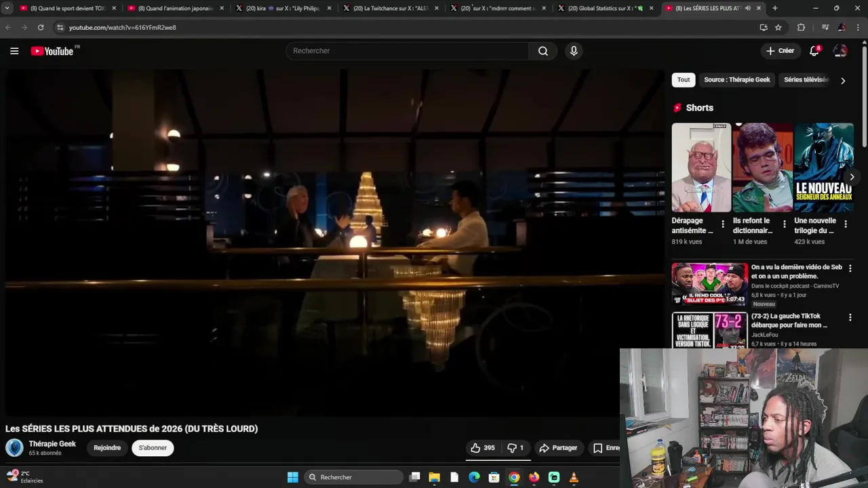Click the Rejoindre button
The image size is (868, 488).
(107, 448)
